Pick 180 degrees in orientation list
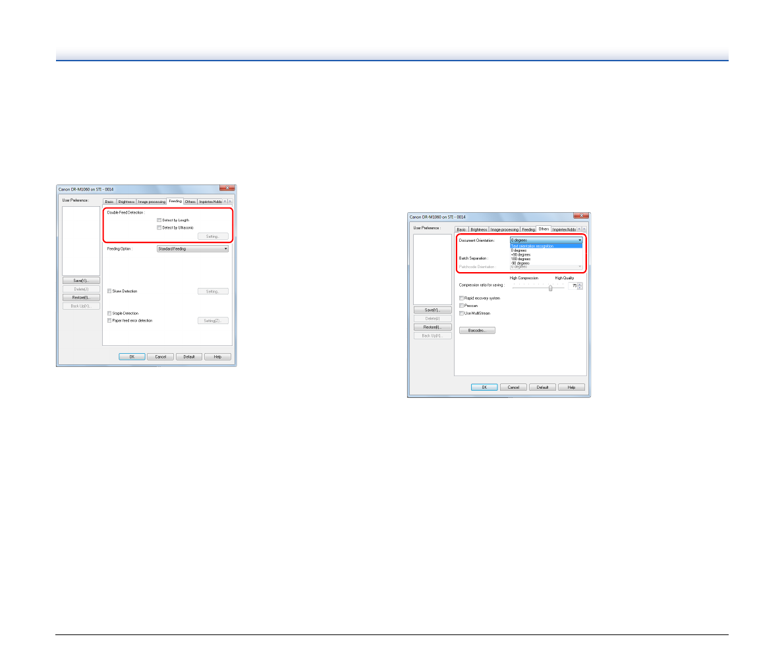This screenshot has height=672, width=784. pyautogui.click(x=520, y=259)
